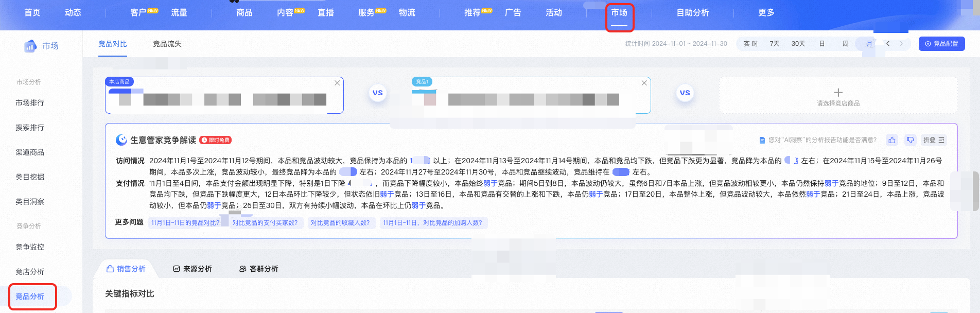Open 物流 in top navigation
980x313 pixels.
coord(407,12)
